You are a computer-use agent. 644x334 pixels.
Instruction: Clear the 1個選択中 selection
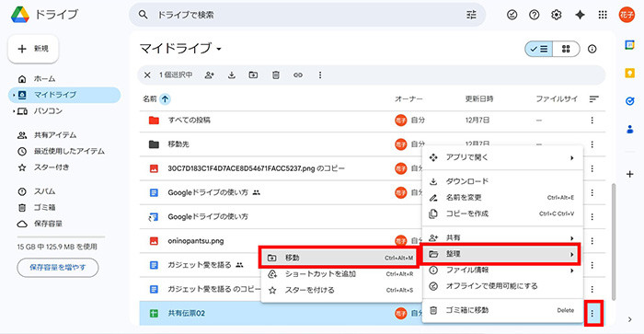[x=147, y=75]
